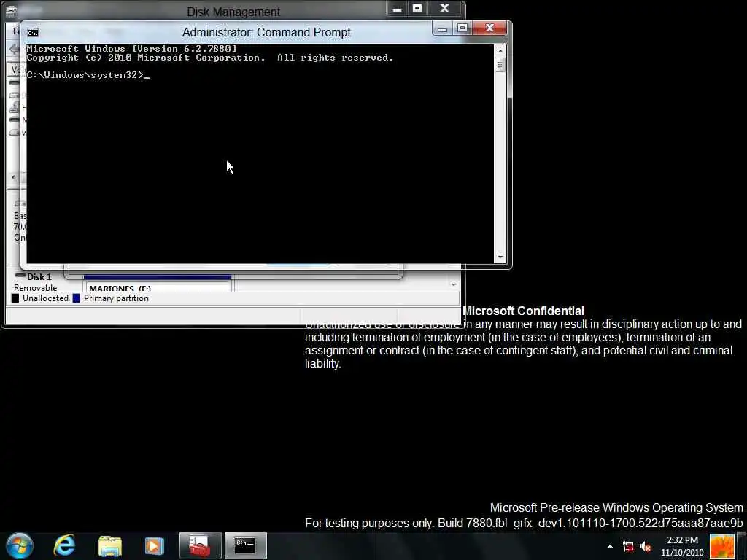Close the Disk Management window

444,8
